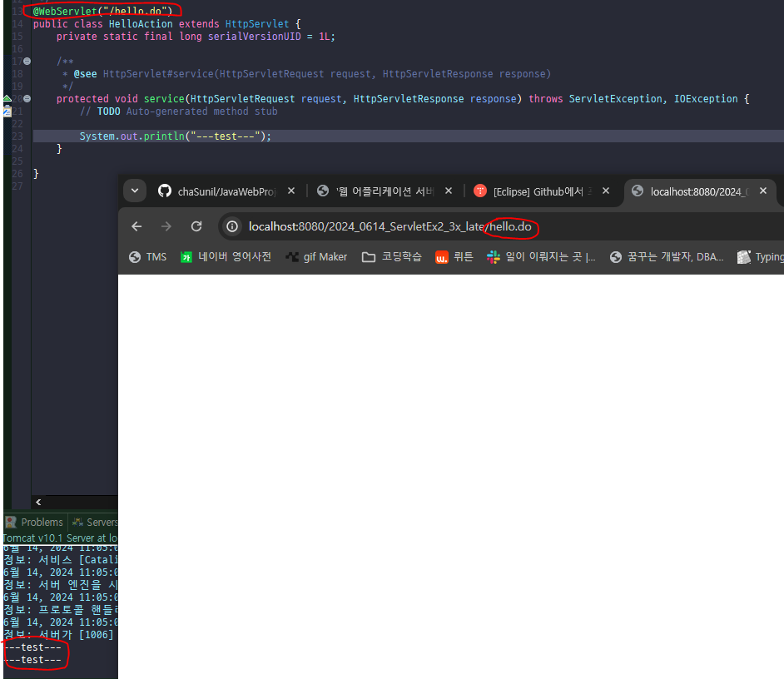Select the localhost:8080/2024 browser tab
This screenshot has height=679, width=784.
click(699, 191)
